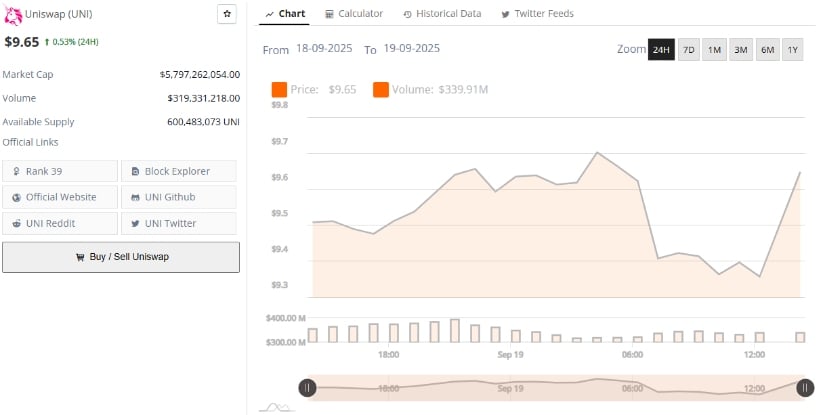This screenshot has width=825, height=415.
Task: Click the Buy / Sell Uniswap button
Action: pyautogui.click(x=121, y=257)
